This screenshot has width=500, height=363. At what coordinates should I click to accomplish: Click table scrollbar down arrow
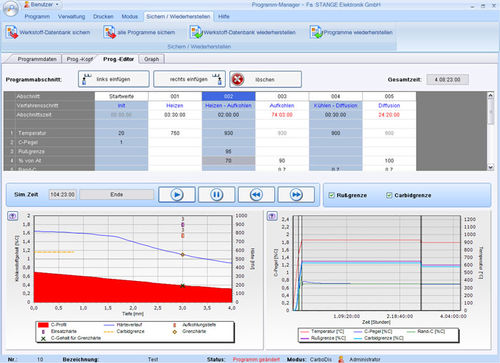(x=490, y=167)
